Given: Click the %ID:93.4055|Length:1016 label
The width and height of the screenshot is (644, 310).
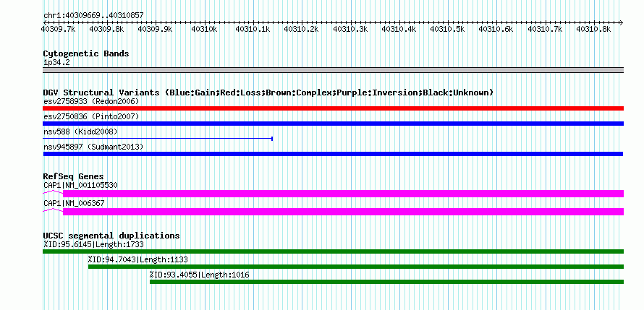Looking at the screenshot, I should [x=199, y=275].
